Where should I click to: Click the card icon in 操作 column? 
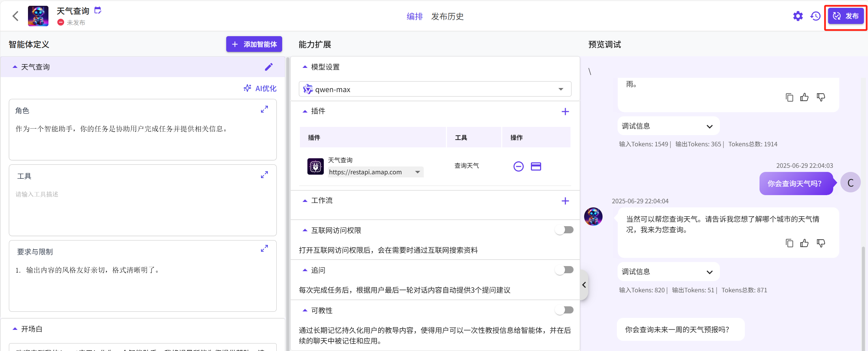point(536,166)
